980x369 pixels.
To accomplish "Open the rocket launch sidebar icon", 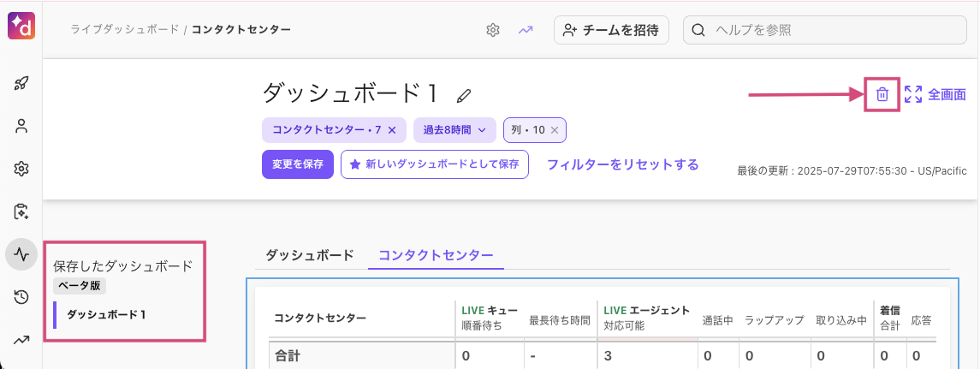I will point(22,84).
